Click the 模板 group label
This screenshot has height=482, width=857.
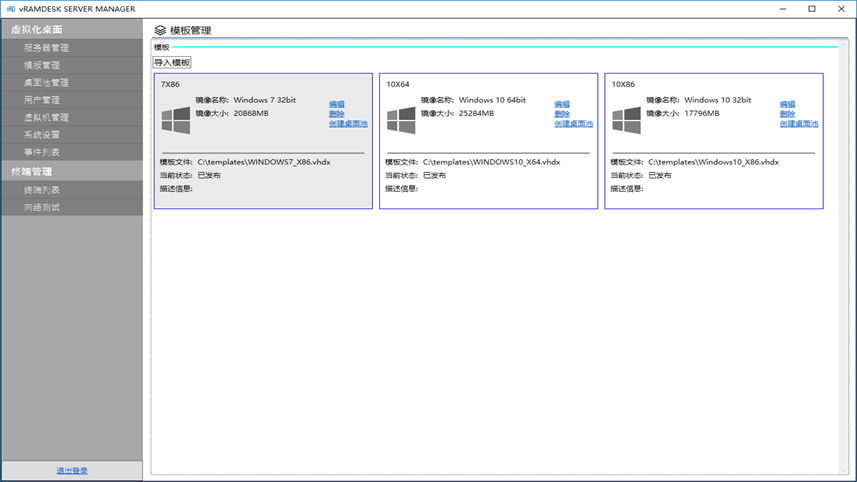(x=162, y=48)
